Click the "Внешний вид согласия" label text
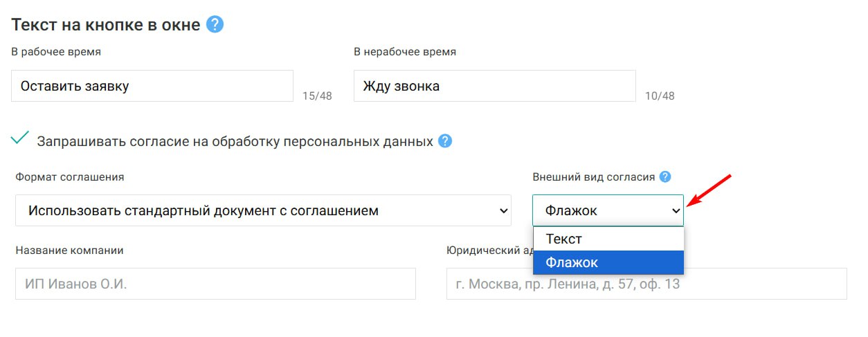This screenshot has width=868, height=337. pyautogui.click(x=593, y=176)
